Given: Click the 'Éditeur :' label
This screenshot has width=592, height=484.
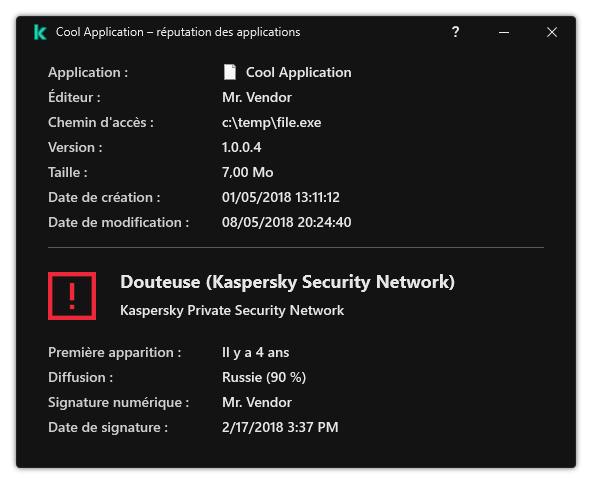Looking at the screenshot, I should (74, 97).
